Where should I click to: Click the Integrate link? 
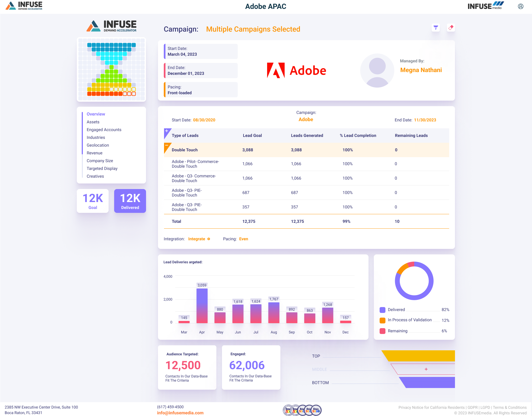[196, 239]
